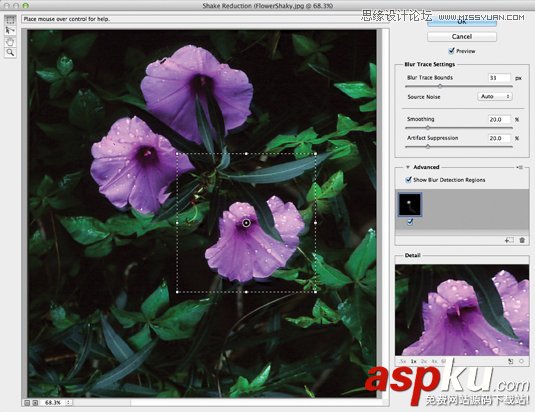Image resolution: width=535 pixels, height=412 pixels.
Task: Click the undock Detail loupe icon
Action: pos(510,361)
